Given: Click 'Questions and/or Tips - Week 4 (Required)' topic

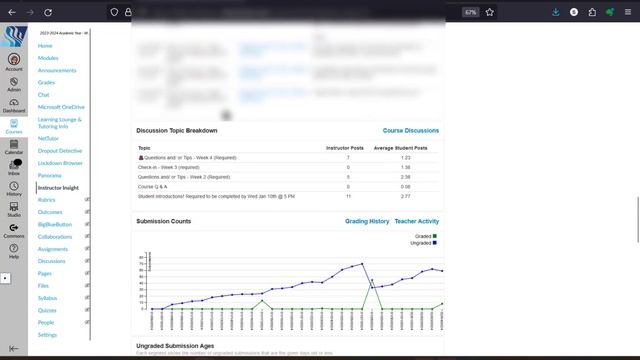Looking at the screenshot, I should click(190, 158).
